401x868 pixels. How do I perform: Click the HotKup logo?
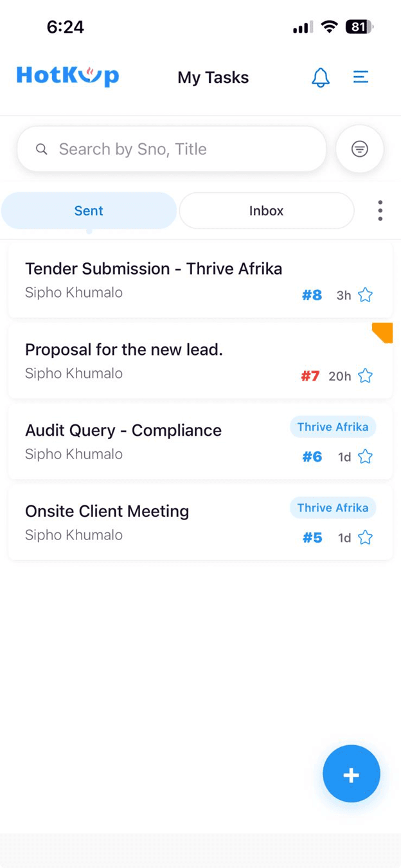(x=68, y=76)
